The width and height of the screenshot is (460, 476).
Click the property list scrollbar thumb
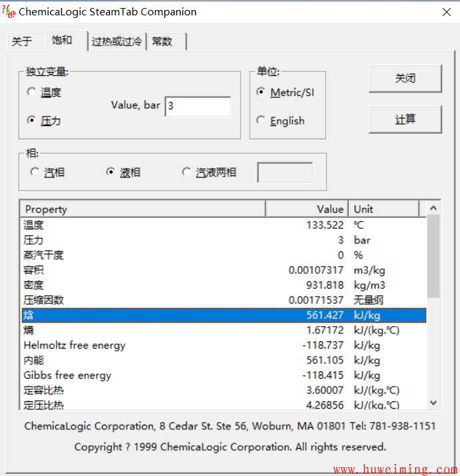[433, 257]
